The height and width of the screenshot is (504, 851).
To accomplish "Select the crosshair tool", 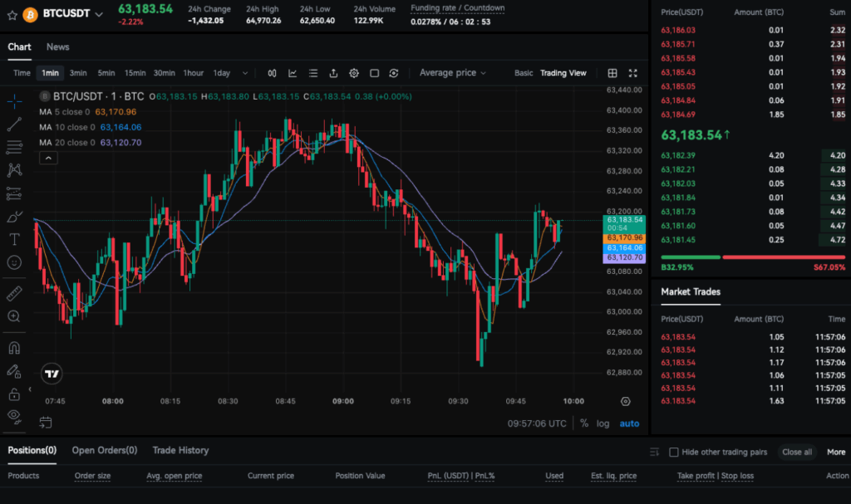I will tap(14, 101).
